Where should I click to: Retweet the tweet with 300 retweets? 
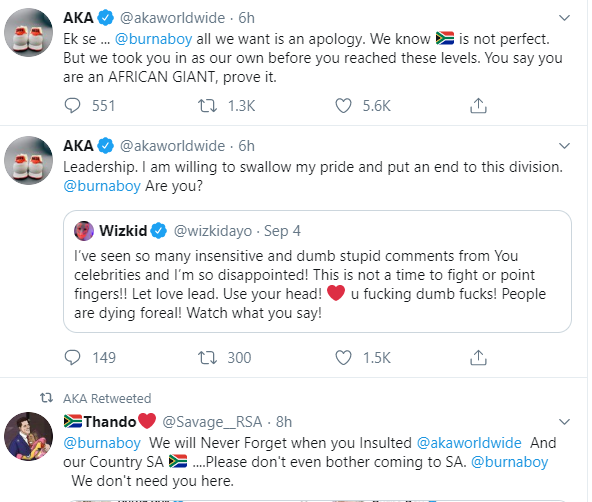tap(207, 357)
